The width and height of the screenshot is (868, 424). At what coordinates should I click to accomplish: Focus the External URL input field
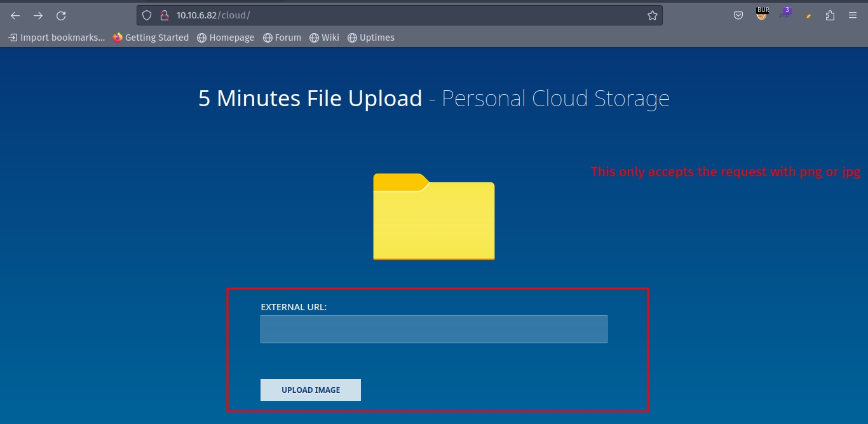click(x=433, y=329)
